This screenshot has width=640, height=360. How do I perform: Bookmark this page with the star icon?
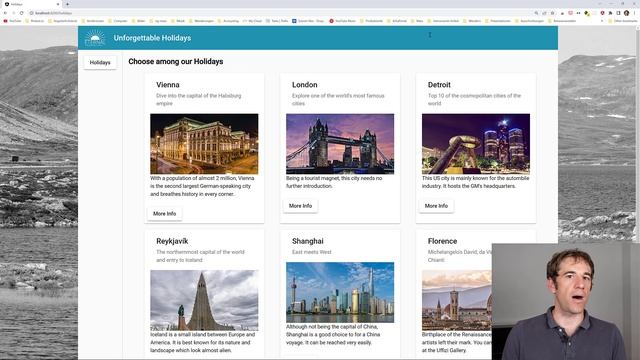(552, 13)
